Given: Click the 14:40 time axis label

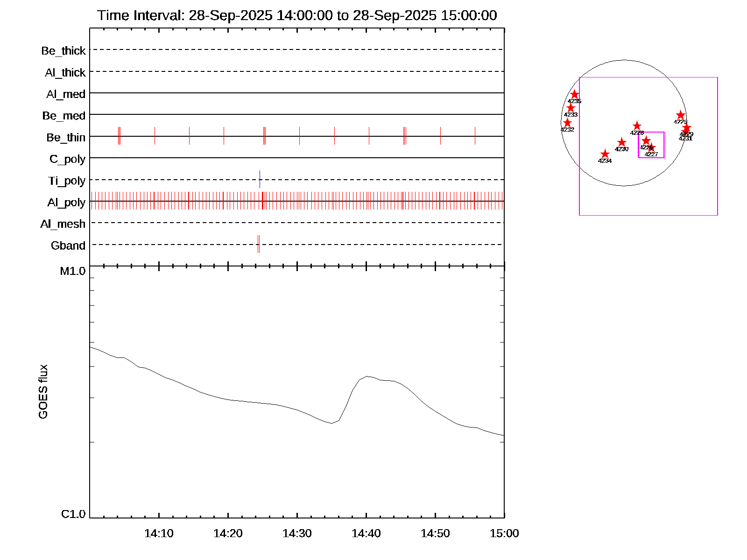Looking at the screenshot, I should click(366, 533).
